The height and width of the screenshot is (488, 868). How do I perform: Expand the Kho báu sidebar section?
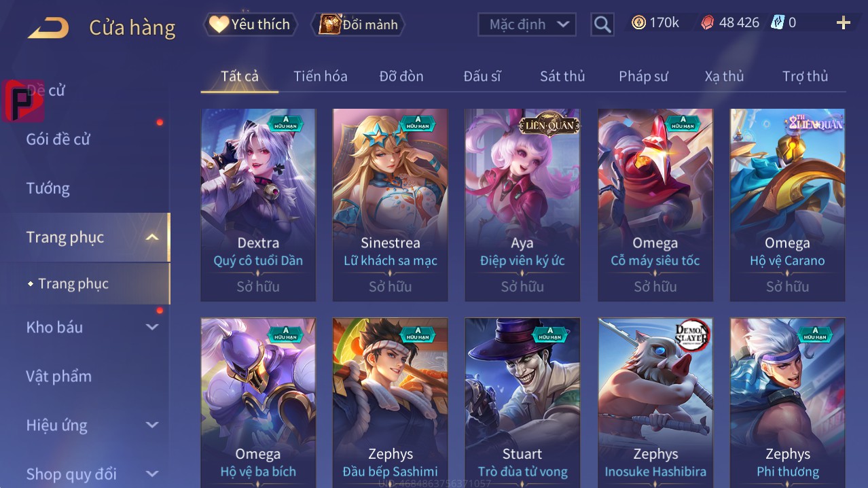click(152, 327)
